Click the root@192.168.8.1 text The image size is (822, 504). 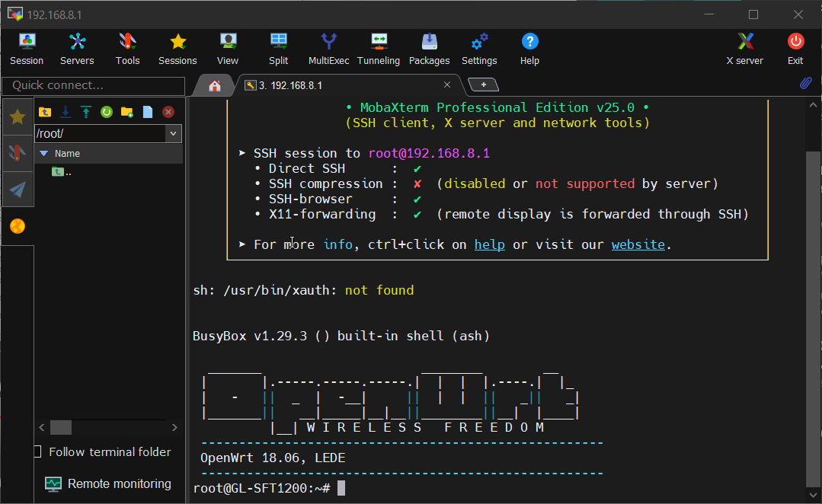(429, 153)
